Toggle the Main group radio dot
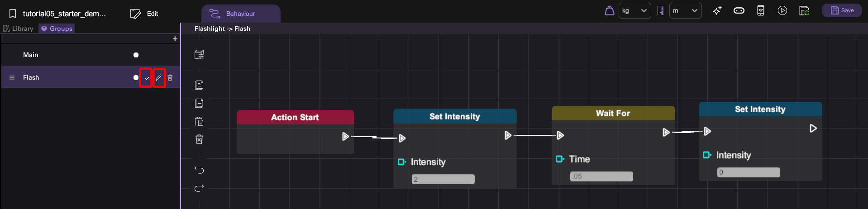Image resolution: width=868 pixels, height=209 pixels. (136, 55)
